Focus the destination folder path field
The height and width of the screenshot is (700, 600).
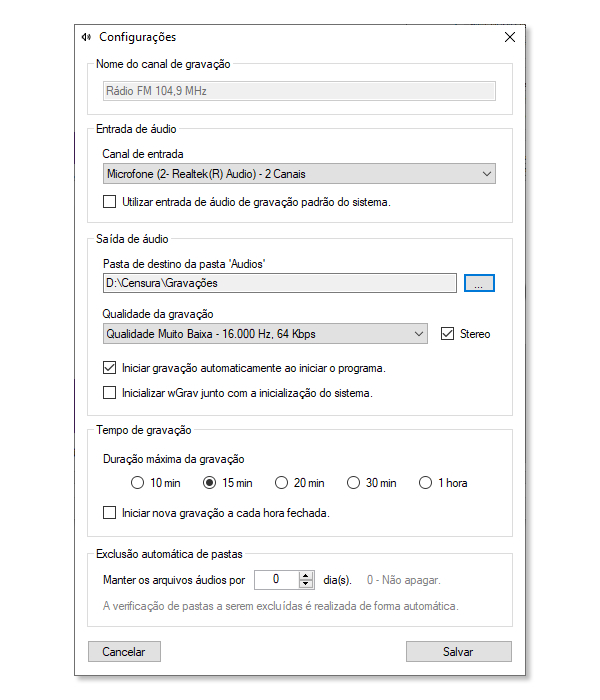click(x=280, y=283)
